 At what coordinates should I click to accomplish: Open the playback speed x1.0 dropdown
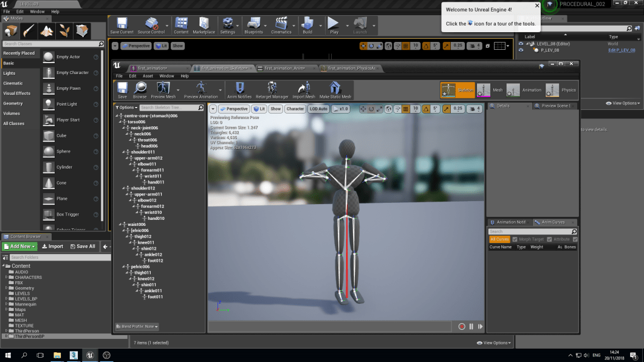340,109
